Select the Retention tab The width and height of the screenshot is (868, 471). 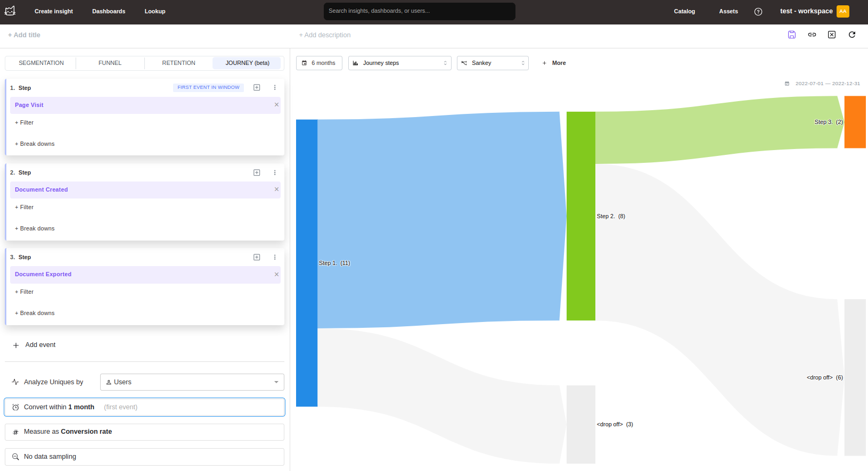coord(178,63)
